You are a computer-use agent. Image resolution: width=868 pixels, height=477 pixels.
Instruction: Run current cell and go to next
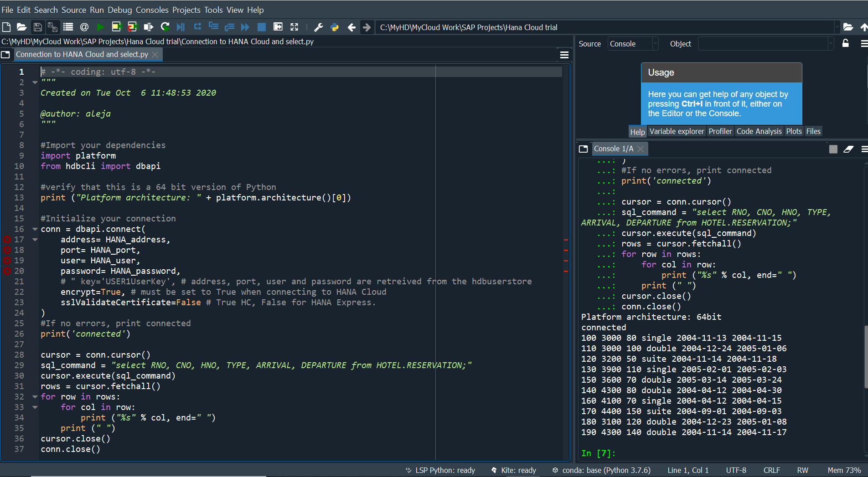coord(132,27)
